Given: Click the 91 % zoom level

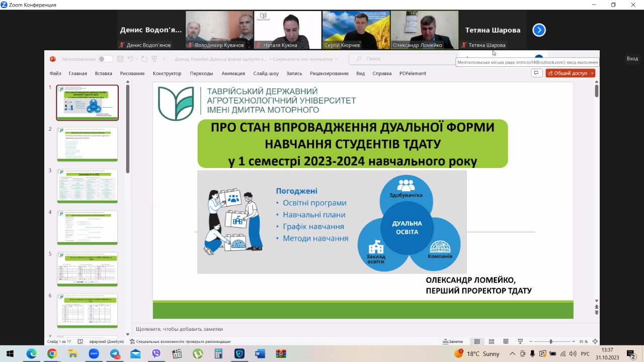Looking at the screenshot, I should click(x=583, y=341).
